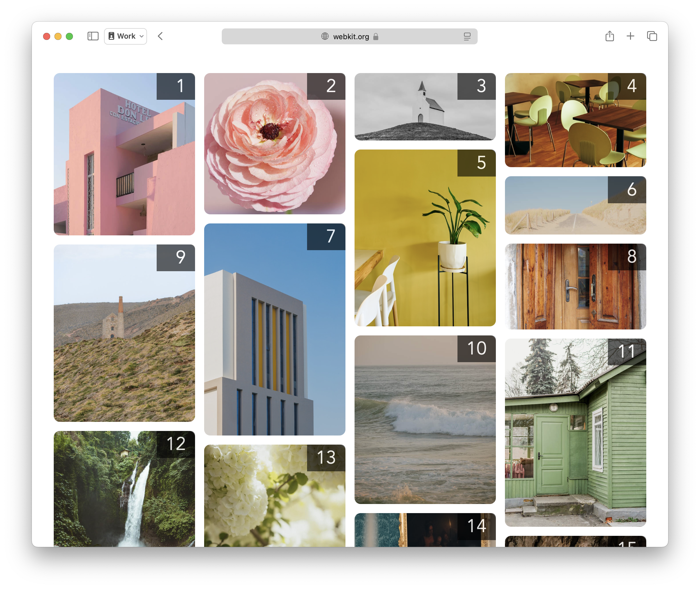
Task: Click the Share icon
Action: pos(610,36)
